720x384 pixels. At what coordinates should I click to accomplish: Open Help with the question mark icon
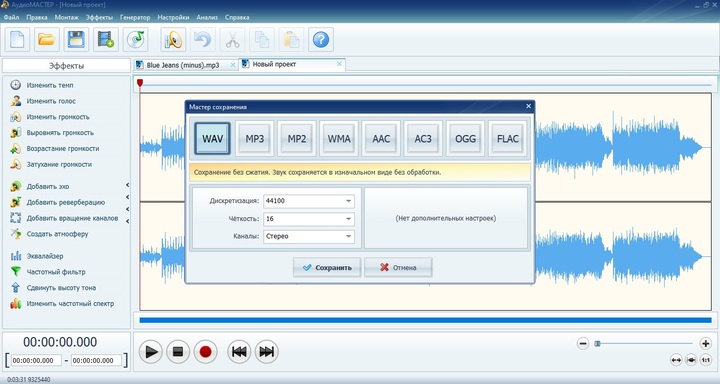(321, 40)
